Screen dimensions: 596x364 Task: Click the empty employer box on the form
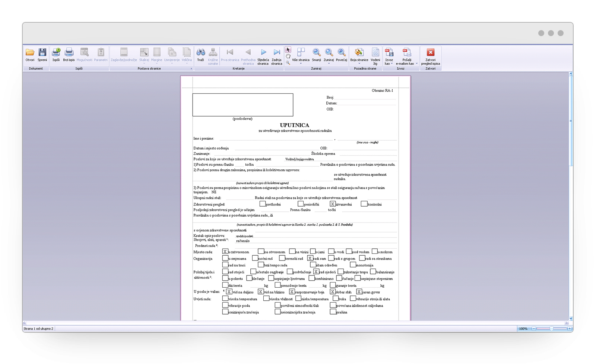243,105
